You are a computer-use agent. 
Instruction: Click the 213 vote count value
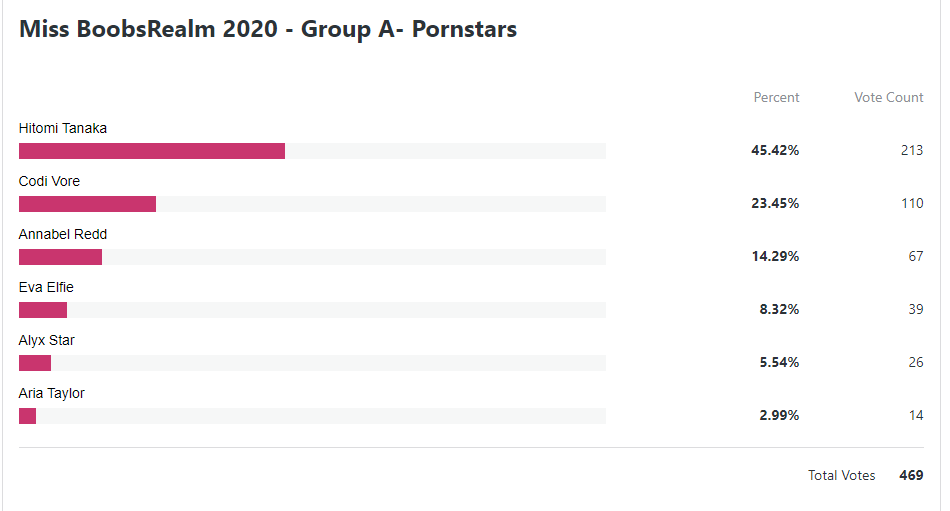(x=912, y=150)
